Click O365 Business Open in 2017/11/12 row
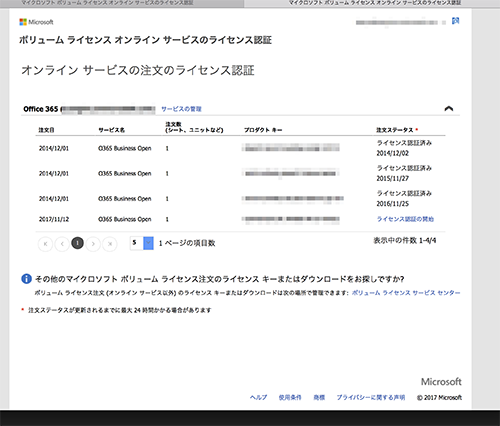This screenshot has width=500, height=426. click(x=125, y=219)
